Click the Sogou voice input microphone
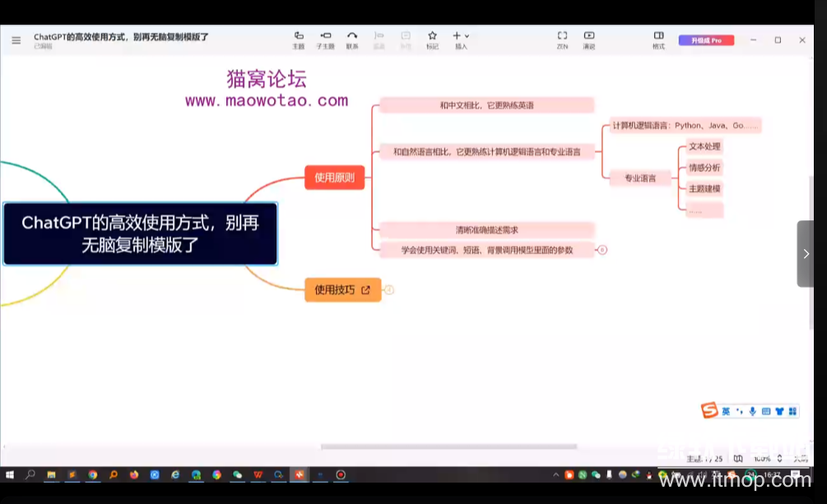 click(x=753, y=411)
